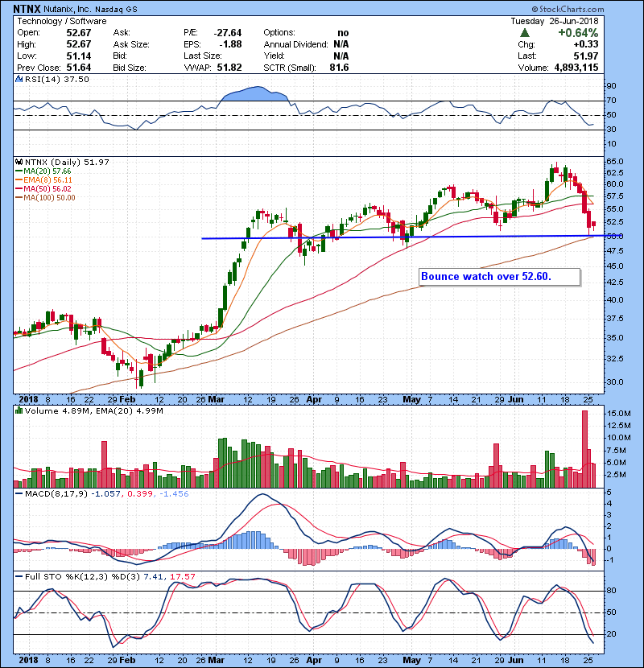This screenshot has width=644, height=668.
Task: Click the VWAP value 51.82
Action: click(x=229, y=68)
